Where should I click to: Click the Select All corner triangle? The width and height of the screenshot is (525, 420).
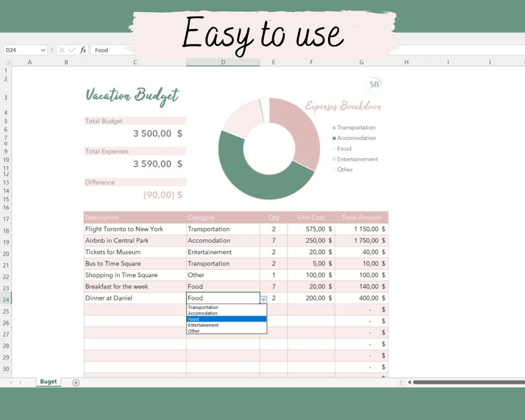click(x=7, y=62)
